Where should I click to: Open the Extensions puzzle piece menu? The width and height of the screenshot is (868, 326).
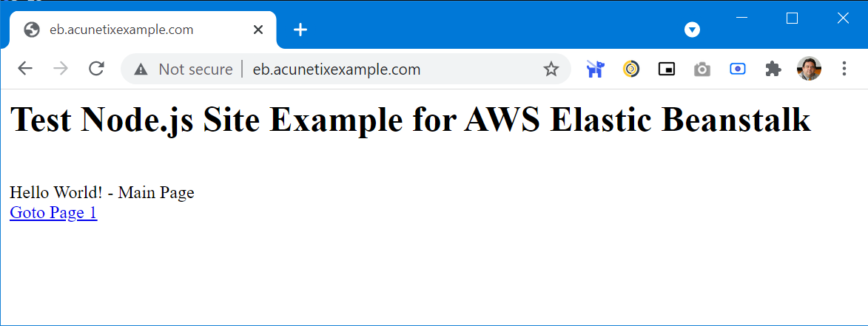(773, 69)
